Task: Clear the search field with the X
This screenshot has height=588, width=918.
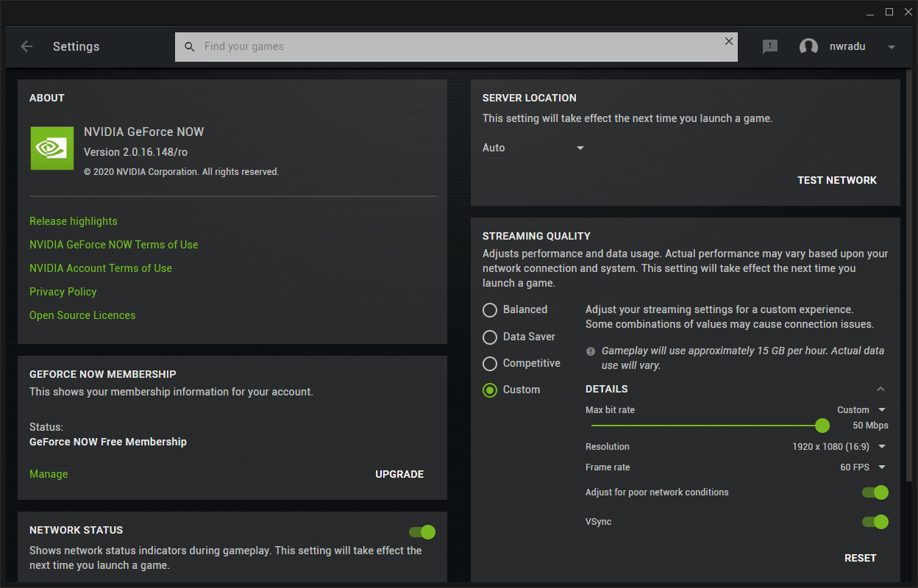Action: coord(729,41)
